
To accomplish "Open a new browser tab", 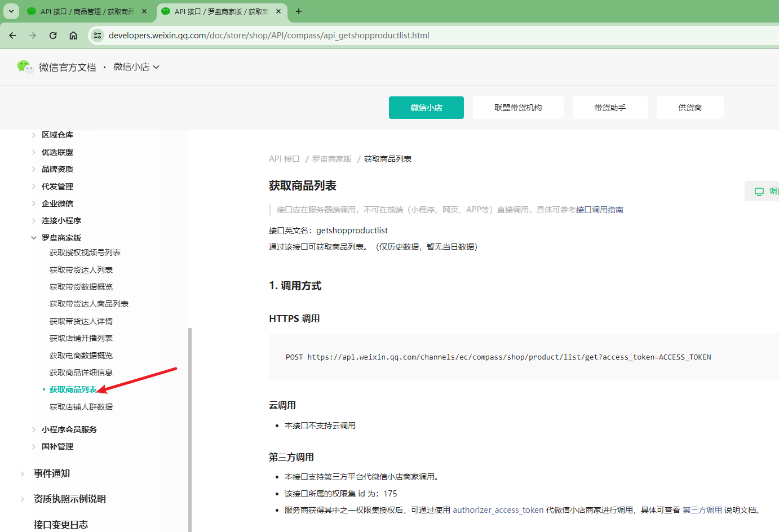I will tap(299, 11).
